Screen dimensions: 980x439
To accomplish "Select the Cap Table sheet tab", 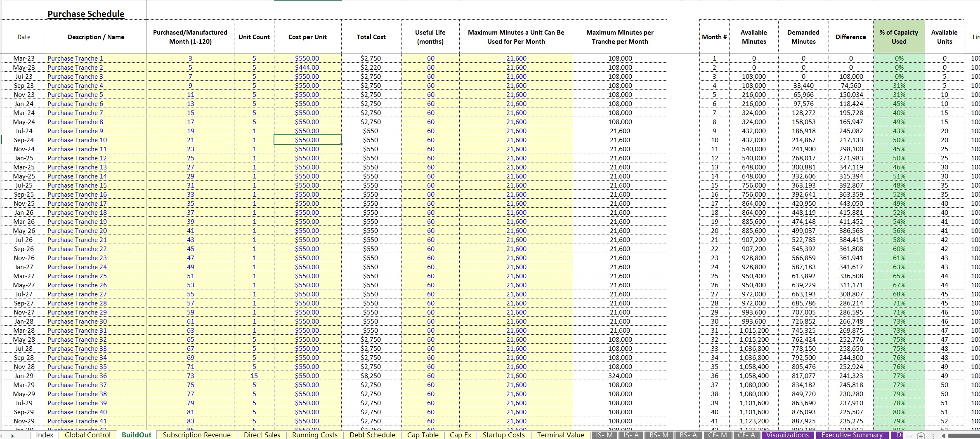I will 423,435.
